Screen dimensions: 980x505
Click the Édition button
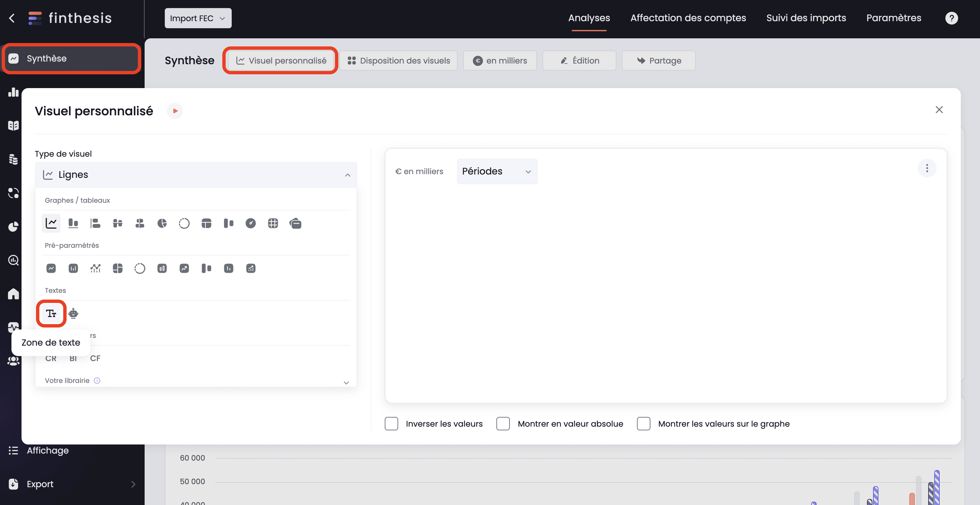[579, 61]
